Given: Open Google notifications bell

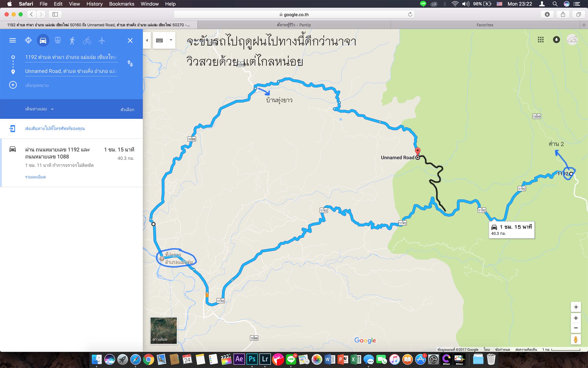Looking at the screenshot, I should pyautogui.click(x=556, y=40).
